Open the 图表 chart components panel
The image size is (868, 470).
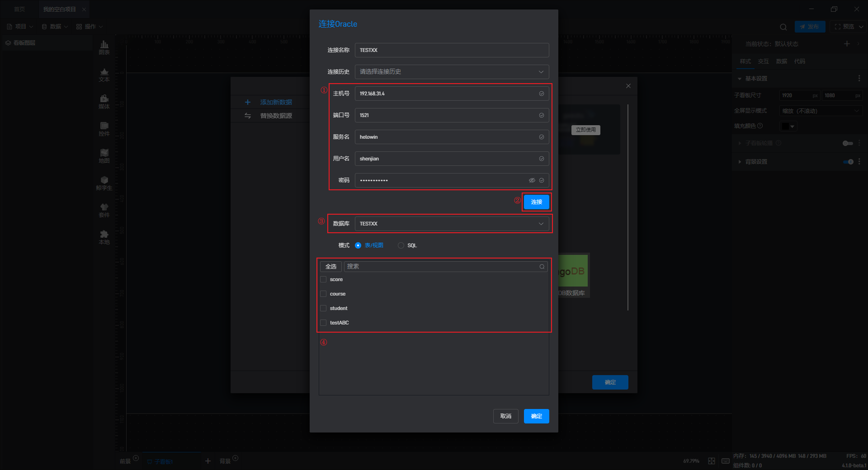pyautogui.click(x=104, y=47)
